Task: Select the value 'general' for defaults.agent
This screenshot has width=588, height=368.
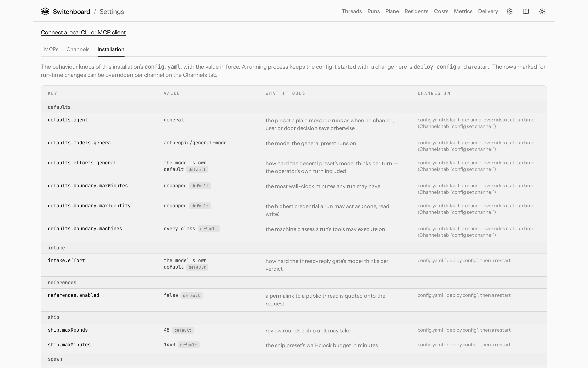Action: 174,120
